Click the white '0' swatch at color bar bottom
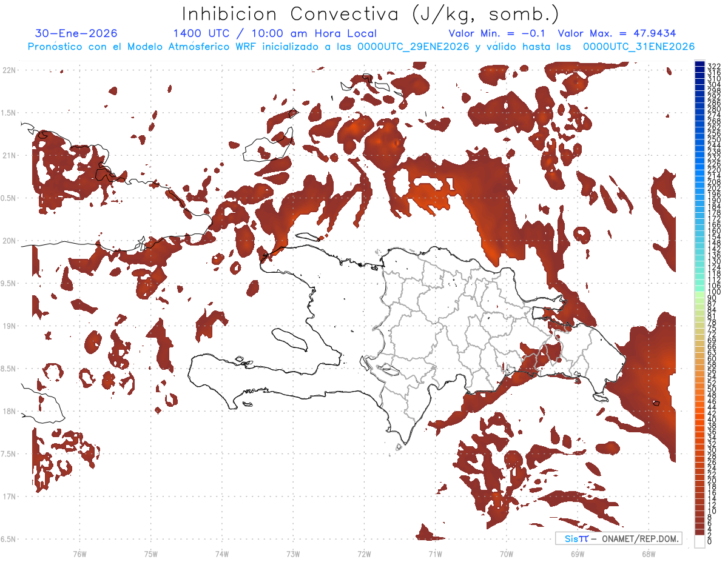Screen dimensions: 728x562 coord(700,541)
